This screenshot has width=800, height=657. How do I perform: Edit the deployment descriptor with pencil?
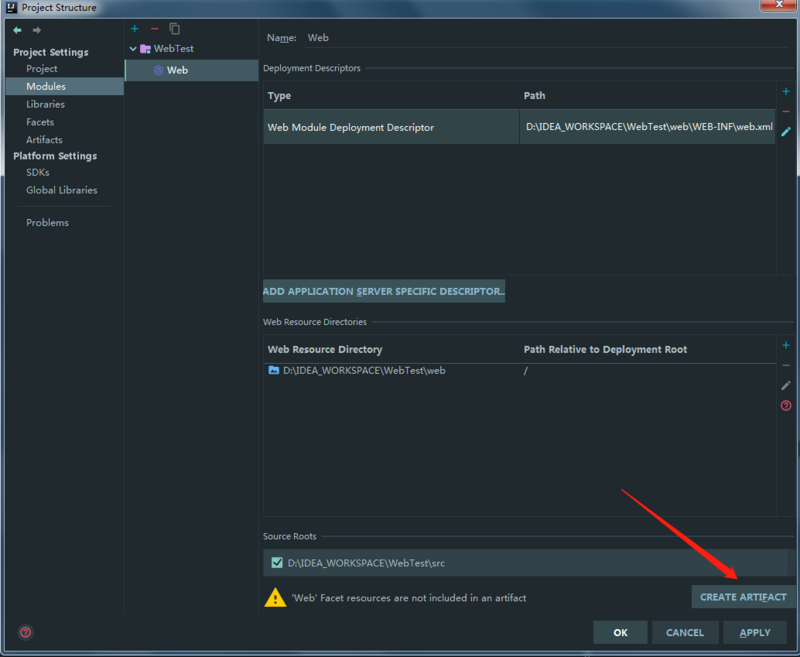[x=786, y=132]
